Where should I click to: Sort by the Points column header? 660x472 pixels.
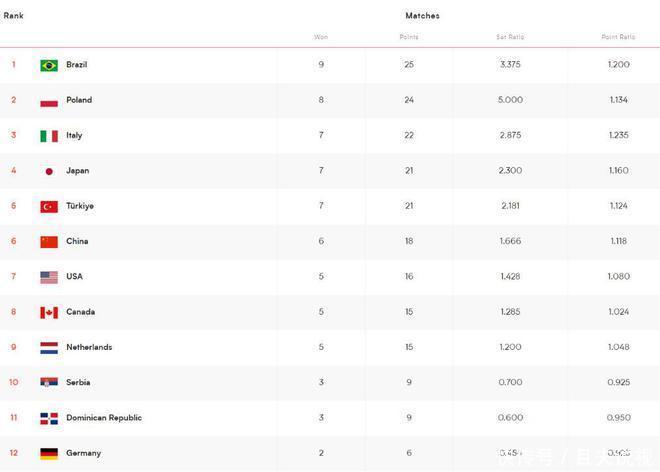(408, 37)
